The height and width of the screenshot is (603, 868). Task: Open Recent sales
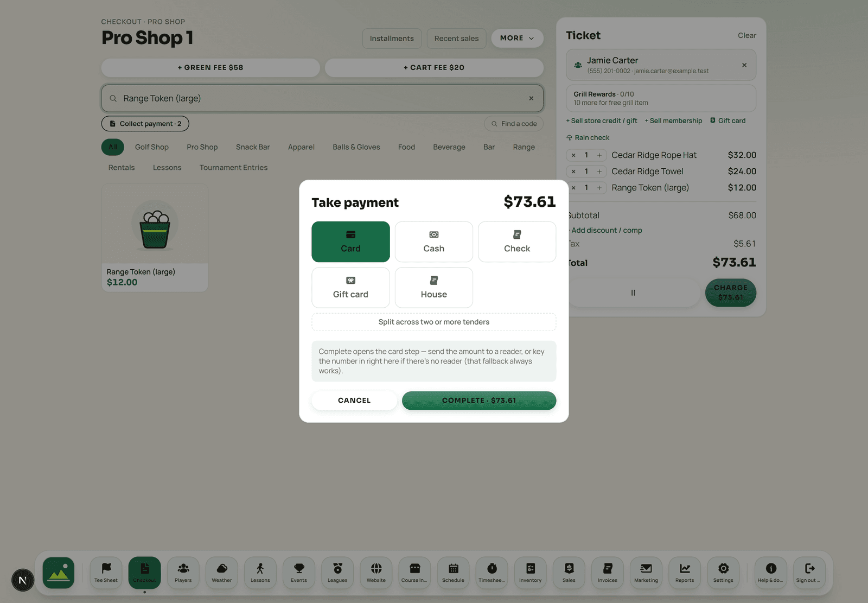click(456, 39)
